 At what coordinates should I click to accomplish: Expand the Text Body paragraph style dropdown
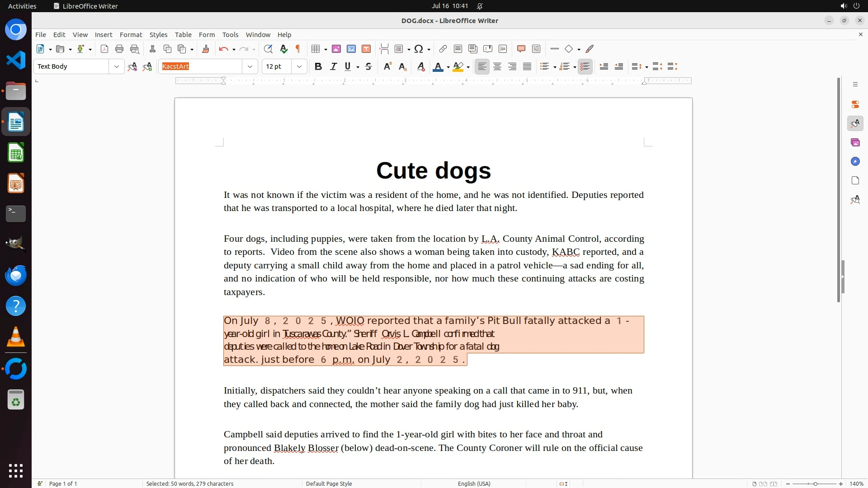tap(117, 67)
